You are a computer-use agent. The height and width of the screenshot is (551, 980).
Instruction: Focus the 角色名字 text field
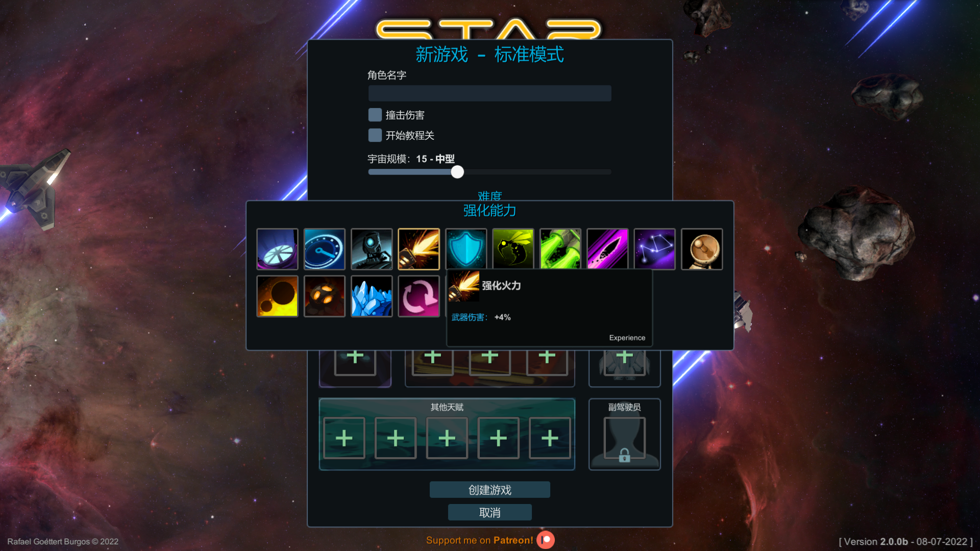490,93
